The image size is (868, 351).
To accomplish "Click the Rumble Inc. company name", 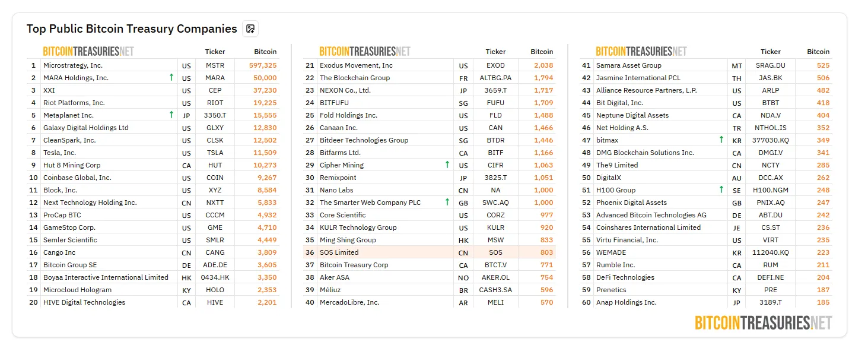I will [615, 265].
